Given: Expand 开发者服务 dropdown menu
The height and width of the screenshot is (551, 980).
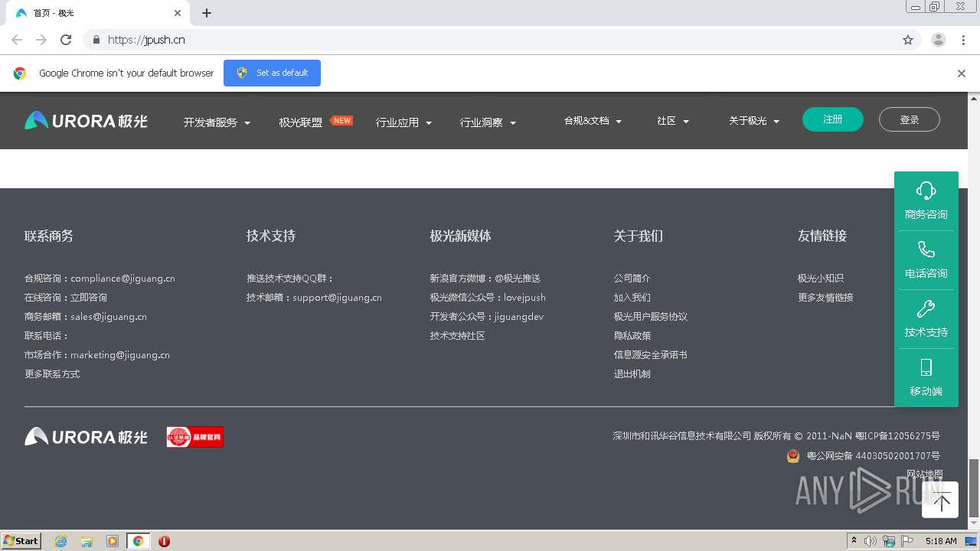Looking at the screenshot, I should tap(217, 122).
